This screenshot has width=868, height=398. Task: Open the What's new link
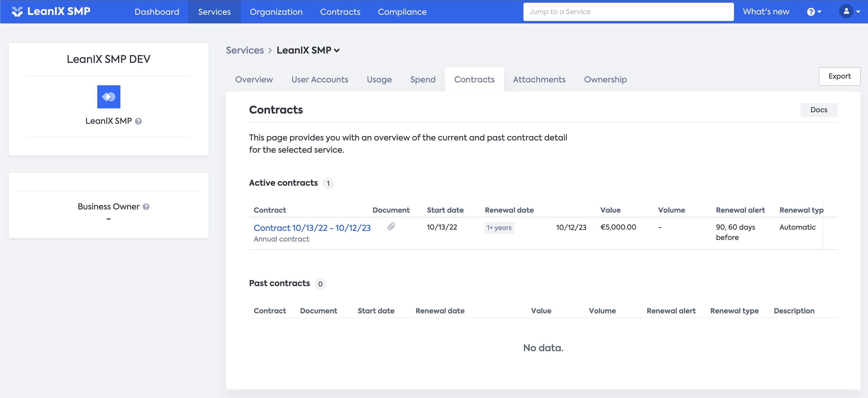pos(766,12)
